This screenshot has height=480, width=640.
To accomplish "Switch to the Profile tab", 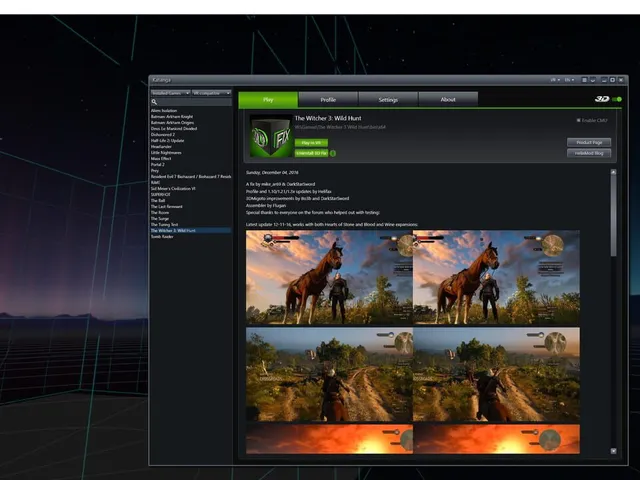I will click(328, 100).
